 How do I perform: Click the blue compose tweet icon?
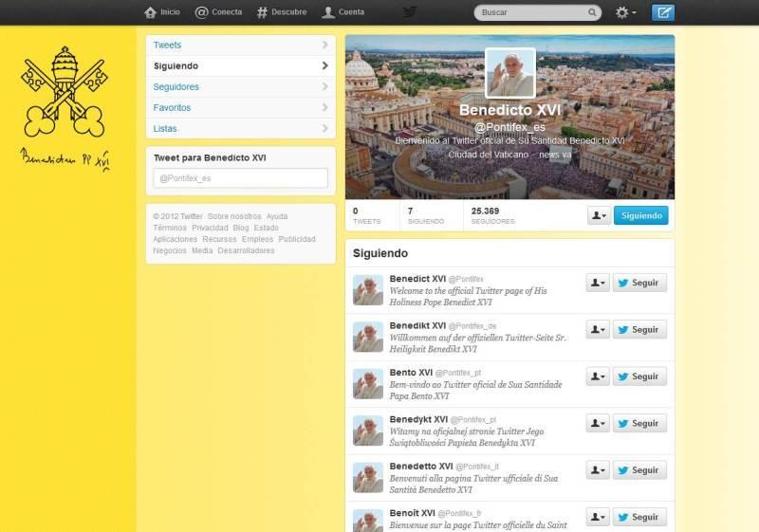tap(663, 12)
